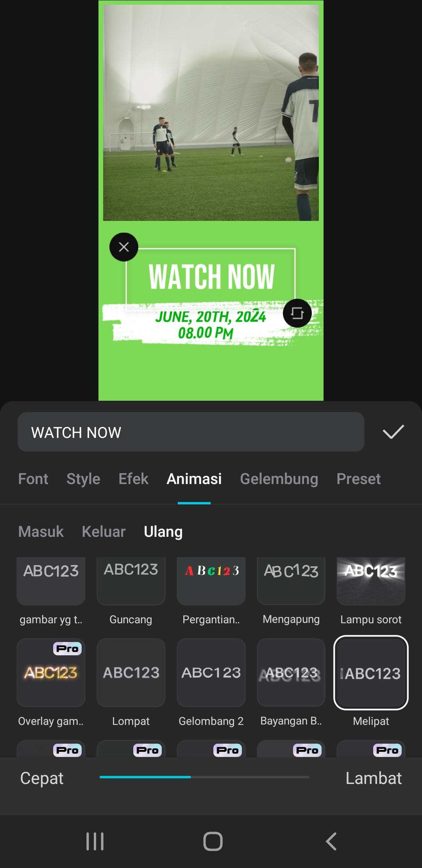
Task: Open the Style tab
Action: [x=83, y=479]
